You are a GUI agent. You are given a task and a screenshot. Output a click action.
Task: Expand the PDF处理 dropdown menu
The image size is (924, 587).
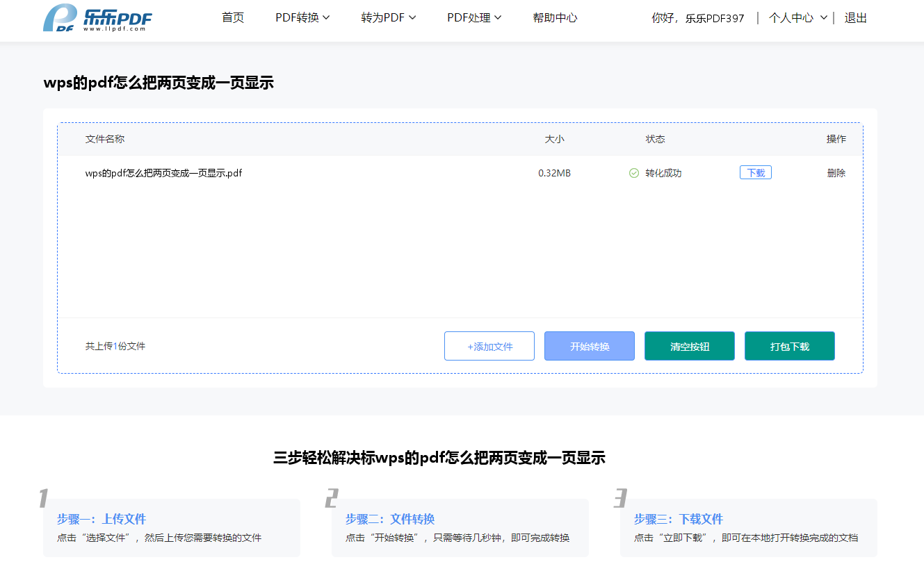pos(474,18)
